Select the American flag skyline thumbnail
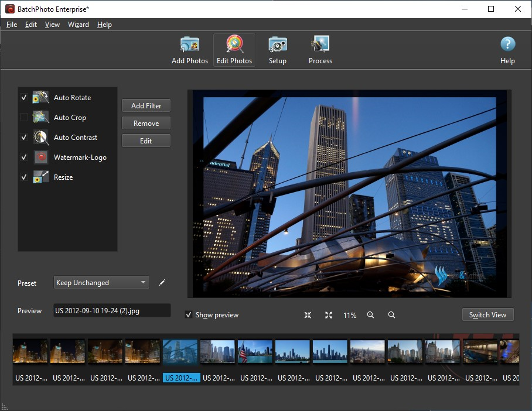The height and width of the screenshot is (411, 532). (255, 352)
